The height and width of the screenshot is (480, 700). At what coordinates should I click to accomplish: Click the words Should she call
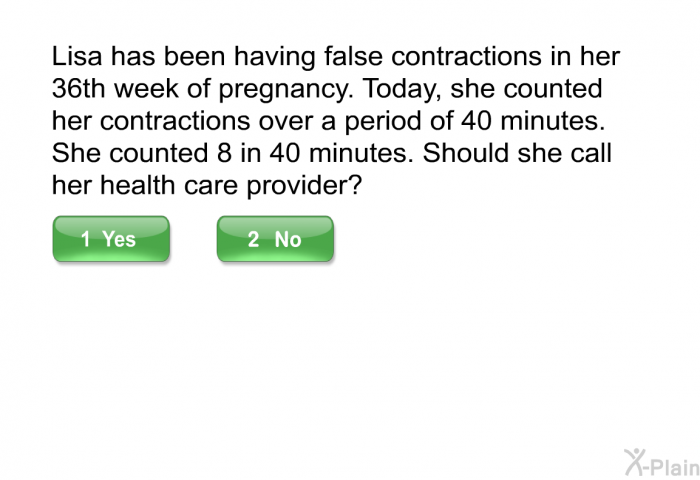517,153
